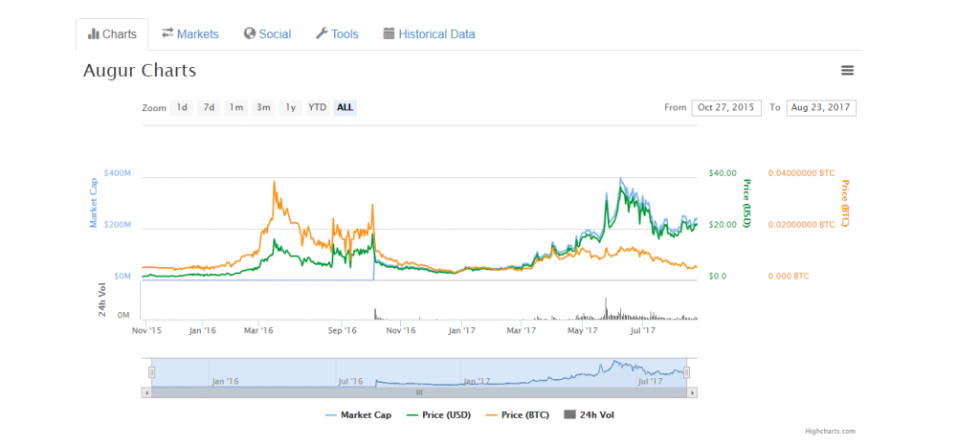Click the Price (BTC) axis title
This screenshot has width=980, height=446.
click(844, 203)
